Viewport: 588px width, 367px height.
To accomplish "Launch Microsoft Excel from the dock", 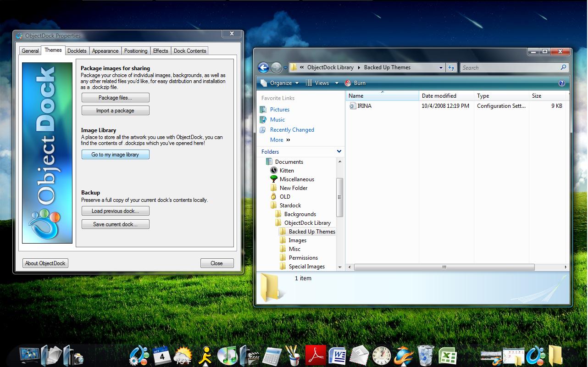I will point(447,356).
